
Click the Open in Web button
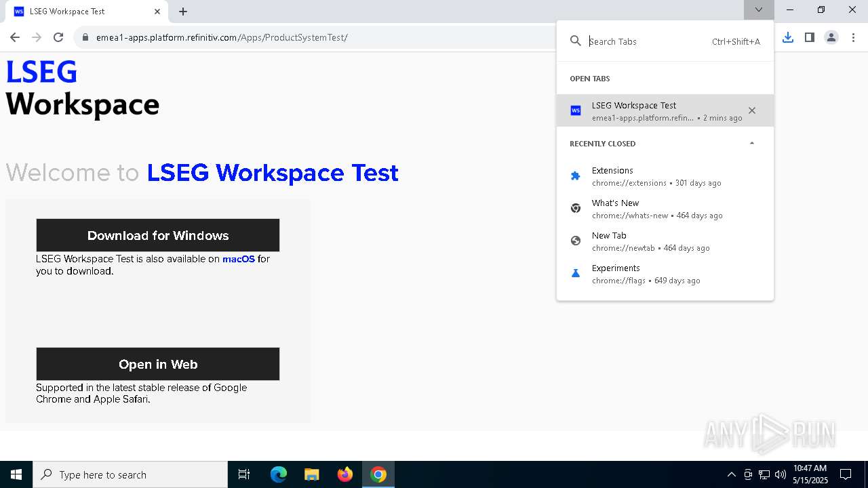[157, 364]
